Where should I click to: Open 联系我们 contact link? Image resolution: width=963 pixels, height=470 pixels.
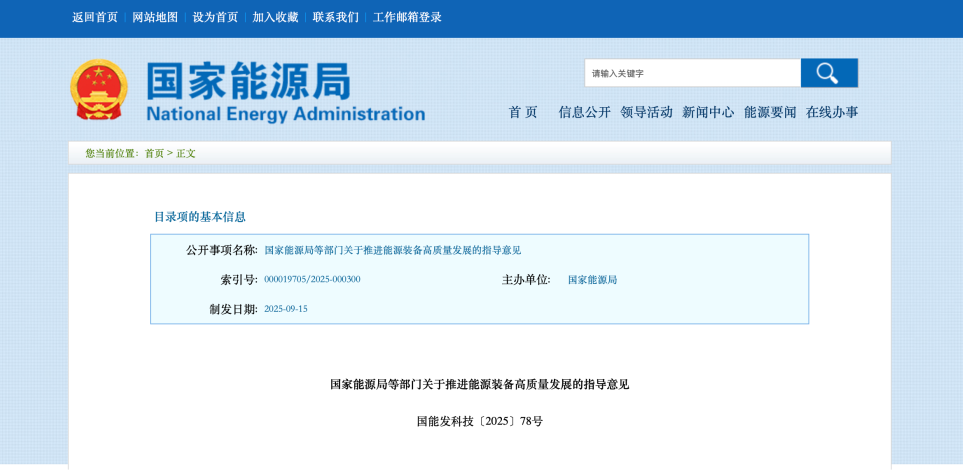(x=335, y=17)
